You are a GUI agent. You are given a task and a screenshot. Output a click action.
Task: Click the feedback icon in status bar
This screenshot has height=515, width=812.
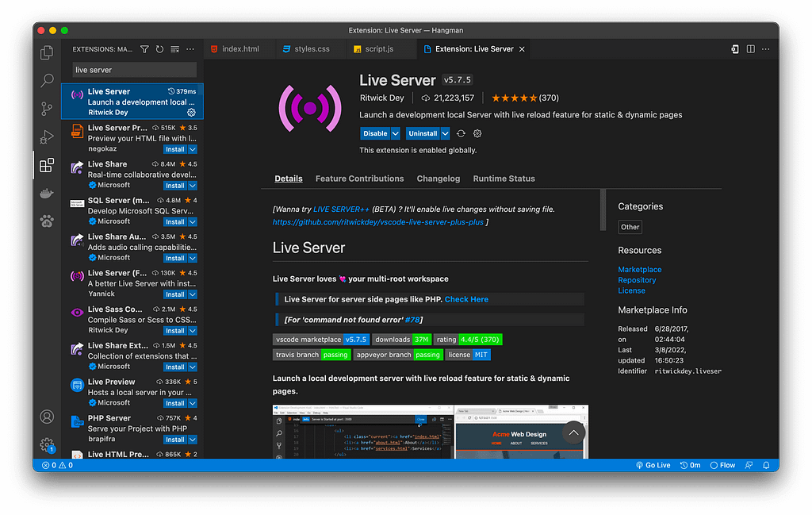749,465
